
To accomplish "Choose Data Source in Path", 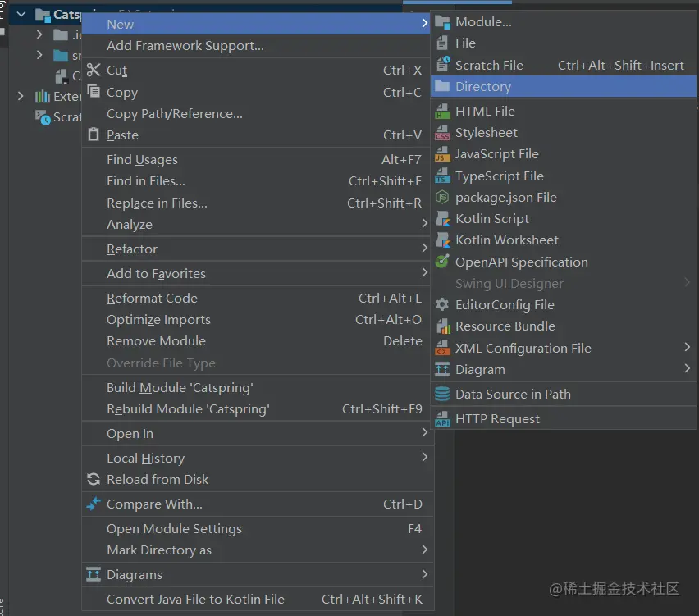I will click(564, 394).
